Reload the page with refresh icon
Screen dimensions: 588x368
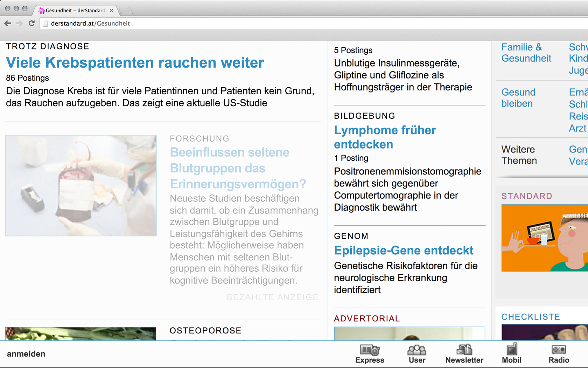click(x=31, y=23)
